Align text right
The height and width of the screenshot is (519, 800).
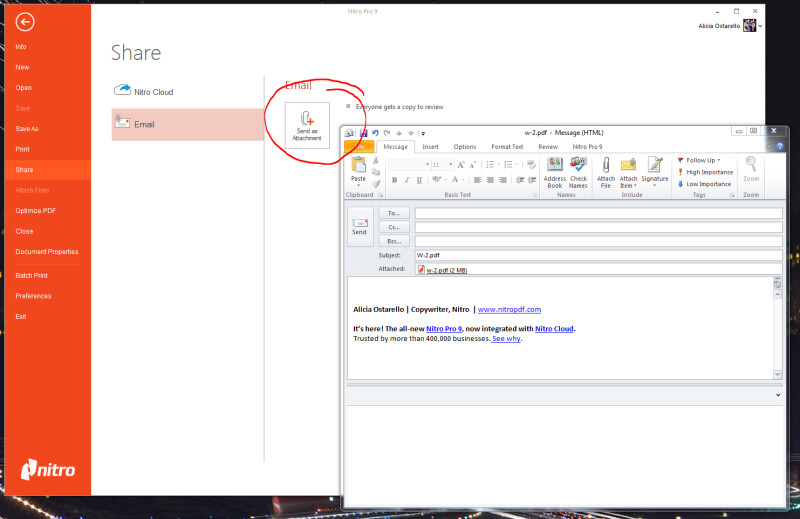pos(503,180)
